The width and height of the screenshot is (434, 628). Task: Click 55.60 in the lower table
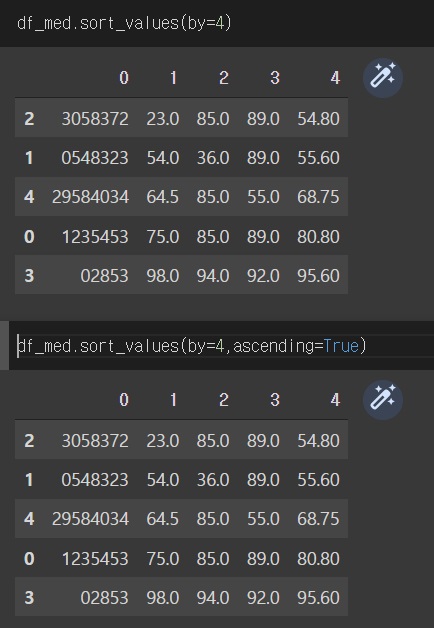(x=318, y=479)
